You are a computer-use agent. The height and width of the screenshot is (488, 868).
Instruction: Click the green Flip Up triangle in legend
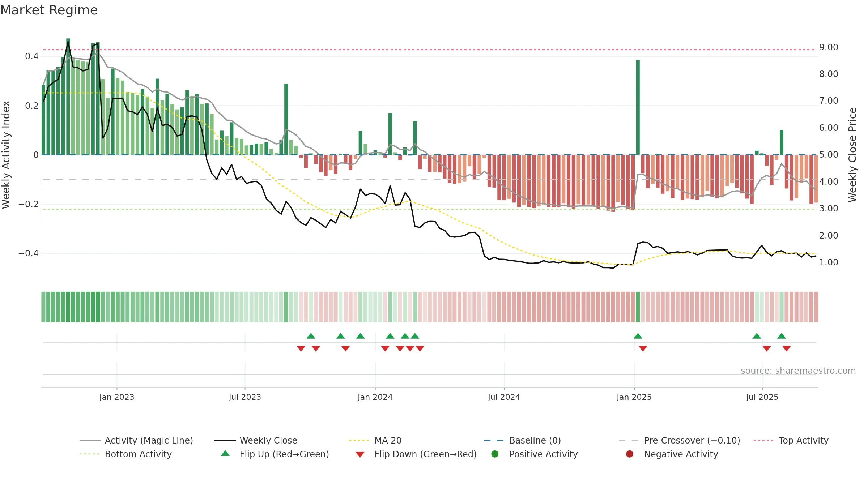click(x=225, y=453)
